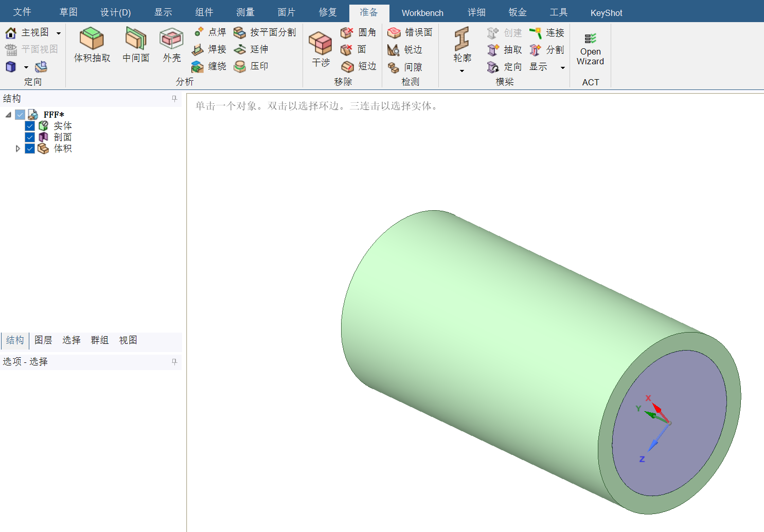
Task: Select the 剖面 tree item
Action: click(x=63, y=137)
